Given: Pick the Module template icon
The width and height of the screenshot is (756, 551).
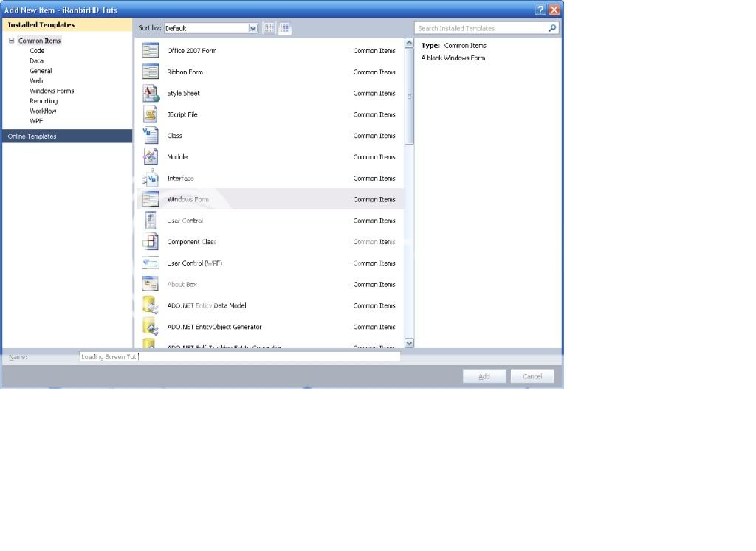Looking at the screenshot, I should 151,157.
